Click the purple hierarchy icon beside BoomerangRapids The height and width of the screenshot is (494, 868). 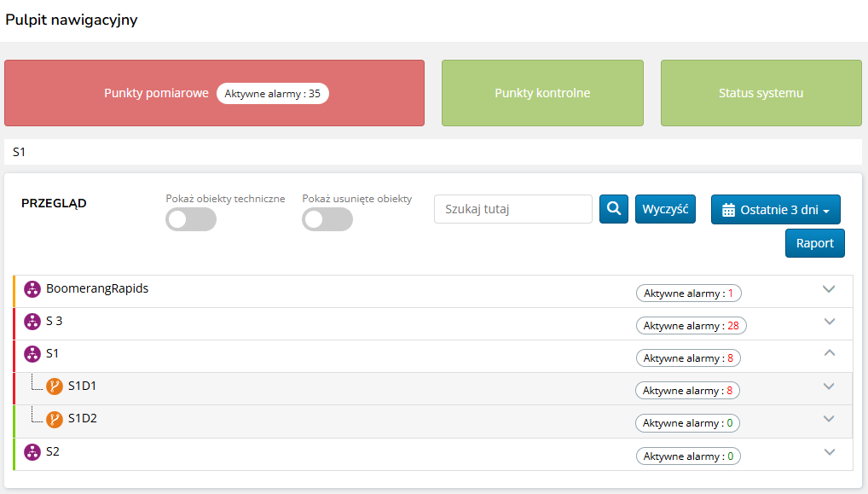click(32, 289)
